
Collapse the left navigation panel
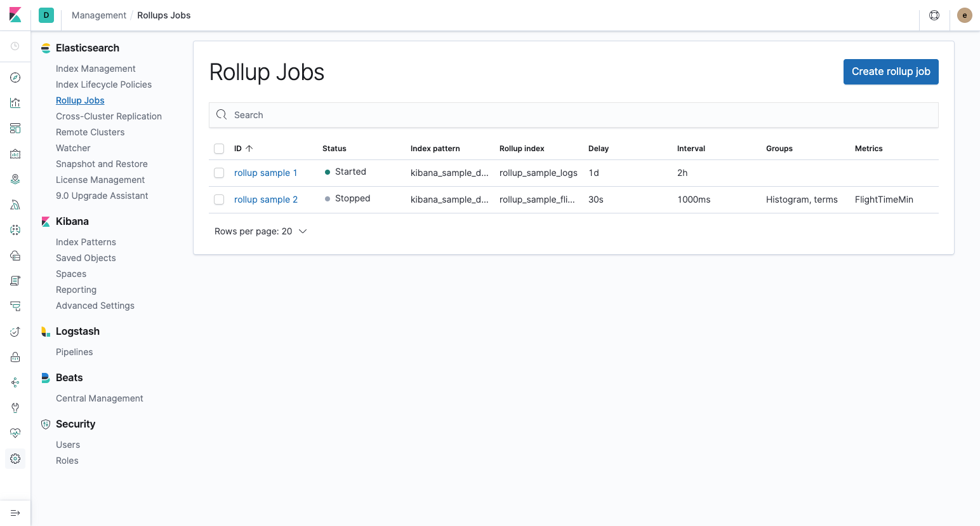pos(15,513)
